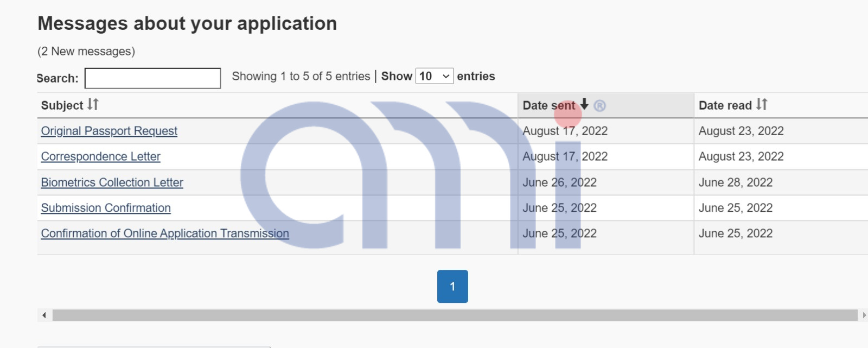
Task: Open the Correspondence Letter link
Action: click(x=100, y=156)
